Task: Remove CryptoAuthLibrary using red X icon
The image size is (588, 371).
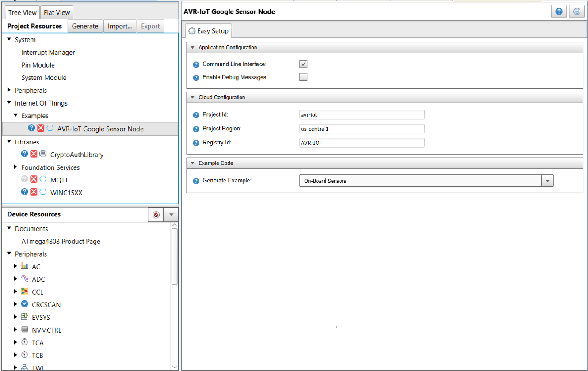Action: [34, 154]
